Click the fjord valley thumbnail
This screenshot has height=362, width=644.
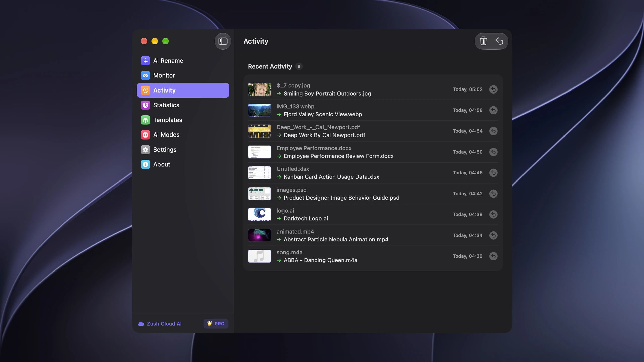point(259,110)
